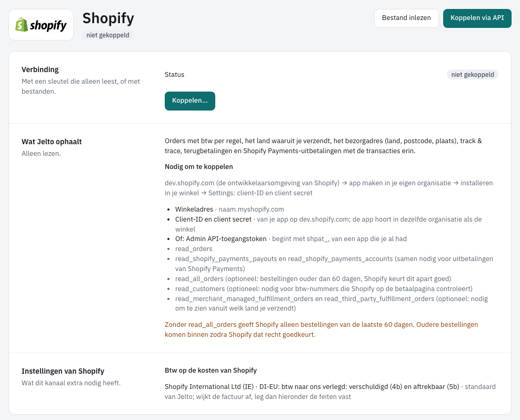Click the niet gekoppeld status badge at right

[472, 75]
